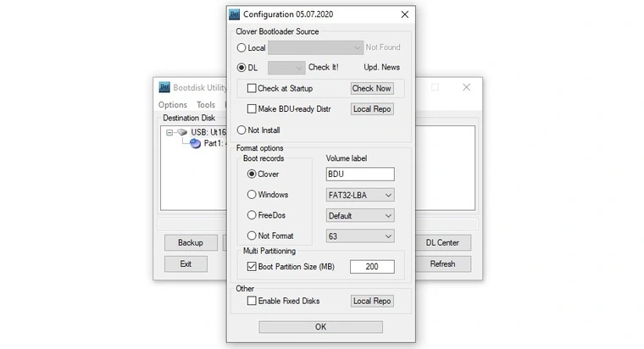644x349 pixels.
Task: Click OK to confirm configuration
Action: [320, 327]
